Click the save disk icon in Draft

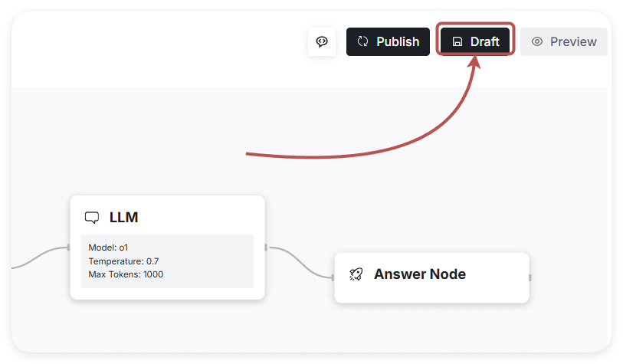pyautogui.click(x=457, y=42)
